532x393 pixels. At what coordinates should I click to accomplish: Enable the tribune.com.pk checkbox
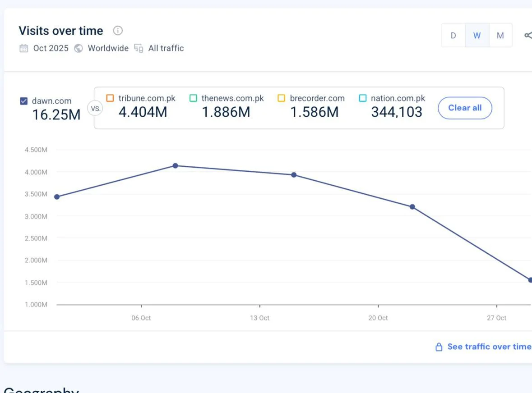[x=110, y=98]
